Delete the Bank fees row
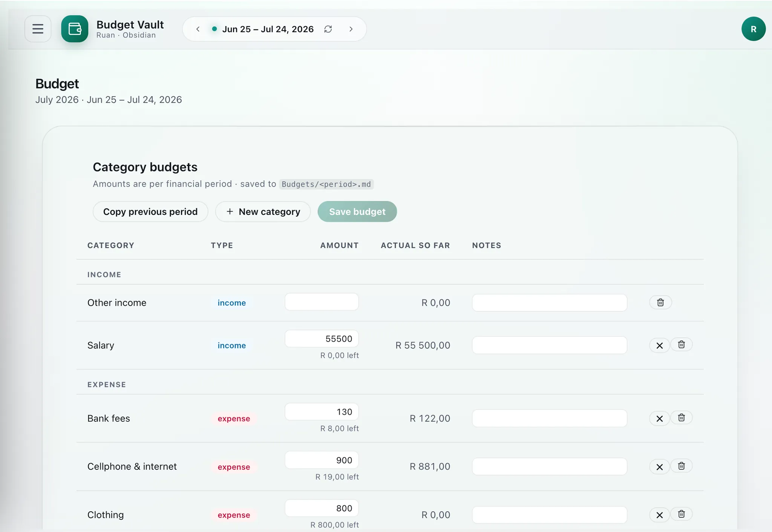The width and height of the screenshot is (772, 532). pyautogui.click(x=682, y=418)
